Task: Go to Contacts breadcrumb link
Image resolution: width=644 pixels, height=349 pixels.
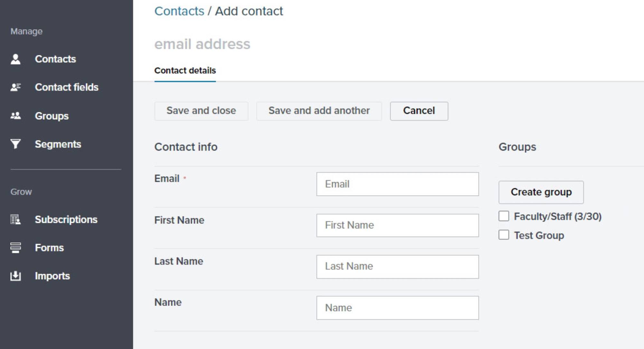Action: tap(179, 11)
